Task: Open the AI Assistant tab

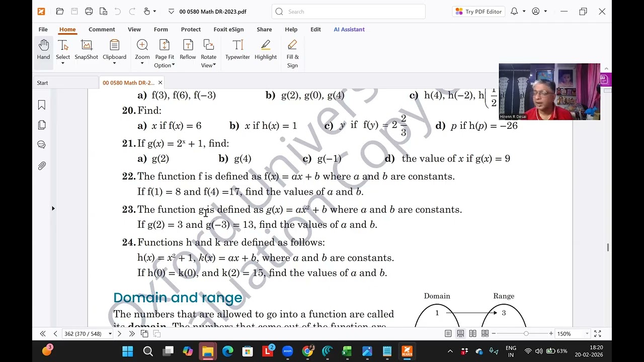Action: pos(349,29)
